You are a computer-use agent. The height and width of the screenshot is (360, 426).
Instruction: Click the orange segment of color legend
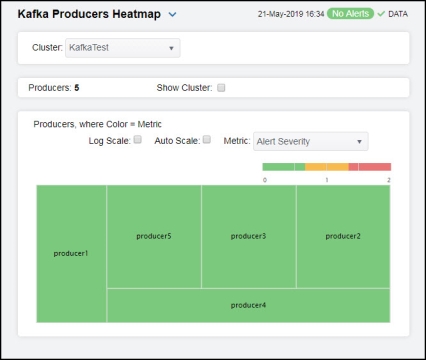[x=327, y=167]
